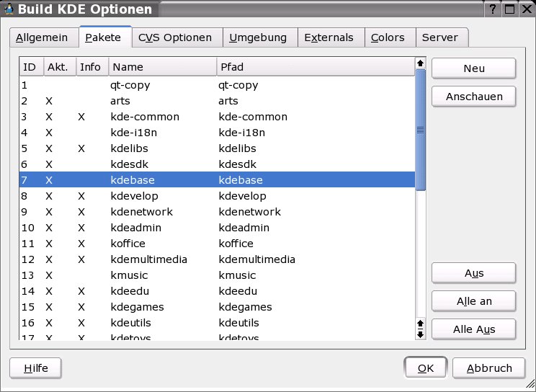The image size is (536, 392).
Task: Select the kde-common name entry
Action: (x=145, y=117)
